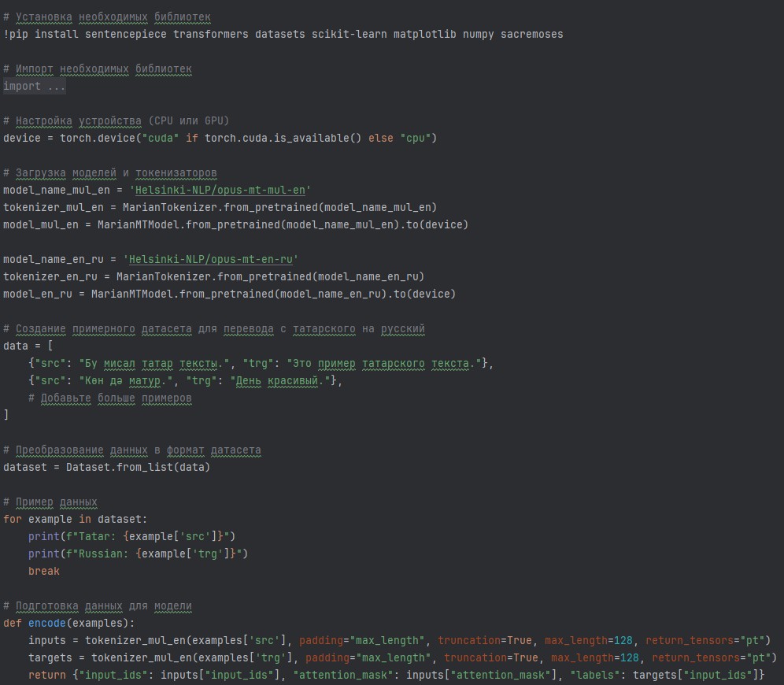Screen dimensions: 784x685
Task: Click the comment 'Установка необходимых библиотек'
Action: 107,17
